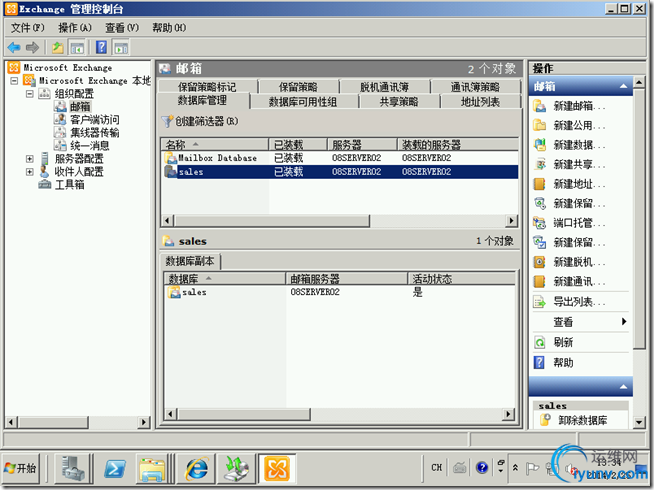654x490 pixels.
Task: Open the 帮助(H) menu
Action: point(169,28)
